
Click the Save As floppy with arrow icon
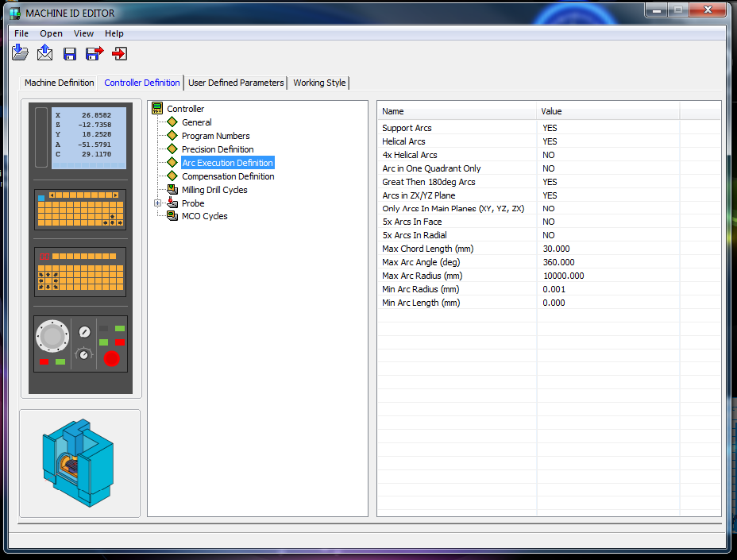point(95,53)
